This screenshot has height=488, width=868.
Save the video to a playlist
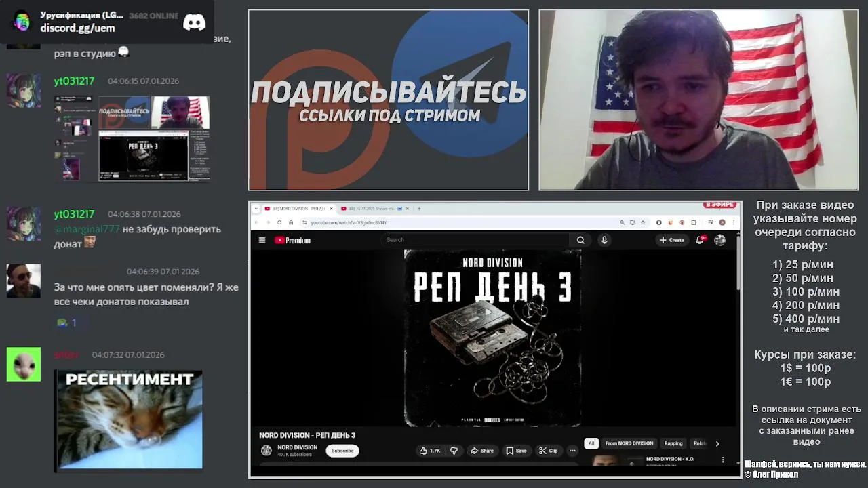click(x=516, y=451)
